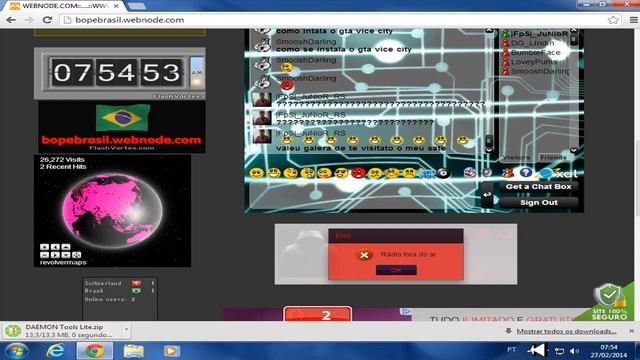640x360 pixels.
Task: Close the downloads bar
Action: click(631, 331)
